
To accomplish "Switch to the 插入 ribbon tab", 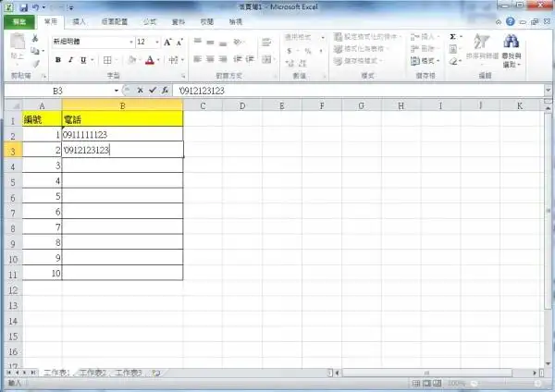I will pos(80,19).
